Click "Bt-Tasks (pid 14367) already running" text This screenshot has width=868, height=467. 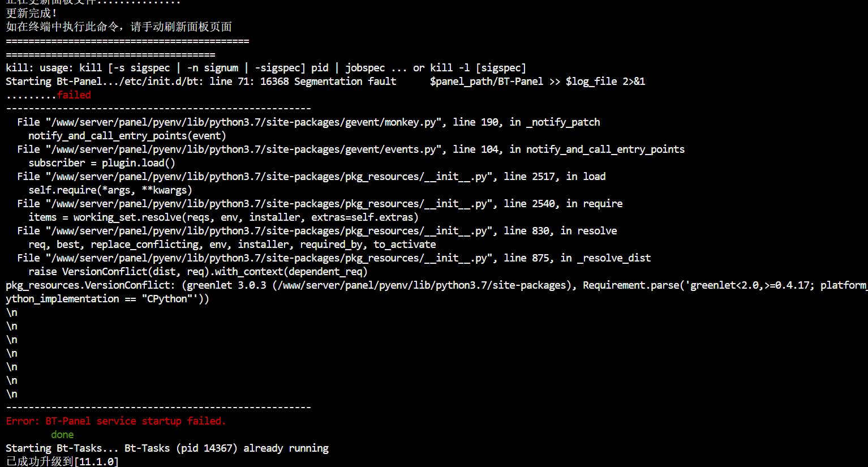(226, 448)
